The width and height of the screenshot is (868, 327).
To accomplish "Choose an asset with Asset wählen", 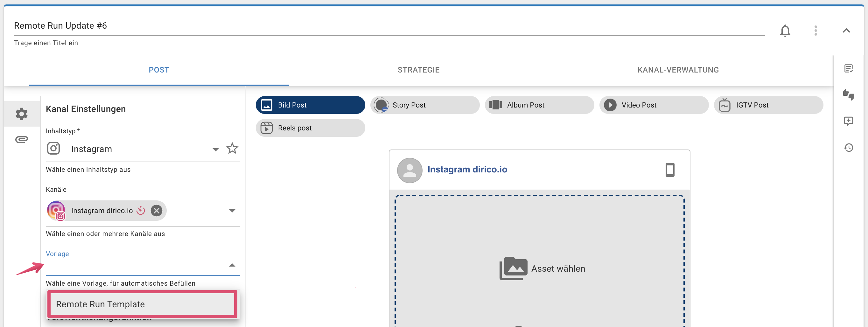I will tap(542, 268).
